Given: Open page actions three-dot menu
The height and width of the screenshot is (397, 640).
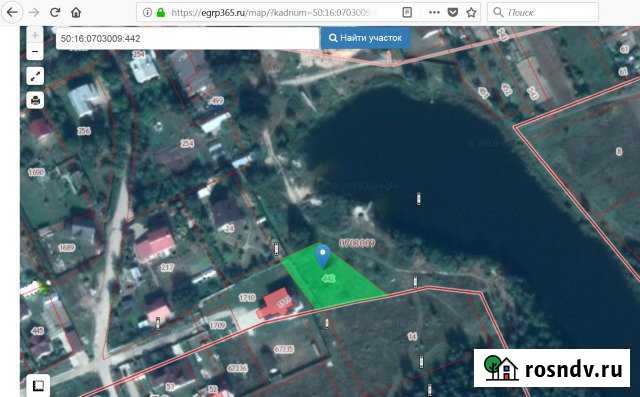Looking at the screenshot, I should pos(434,12).
